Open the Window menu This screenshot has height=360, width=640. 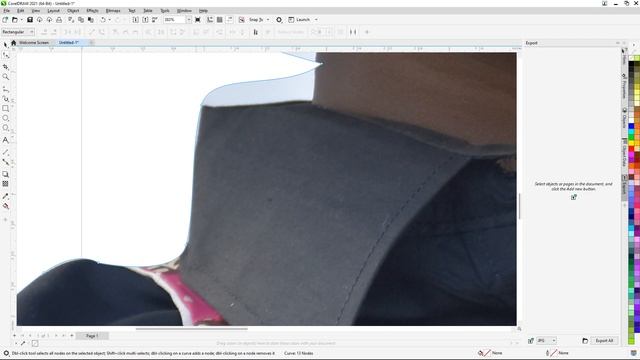coord(184,11)
